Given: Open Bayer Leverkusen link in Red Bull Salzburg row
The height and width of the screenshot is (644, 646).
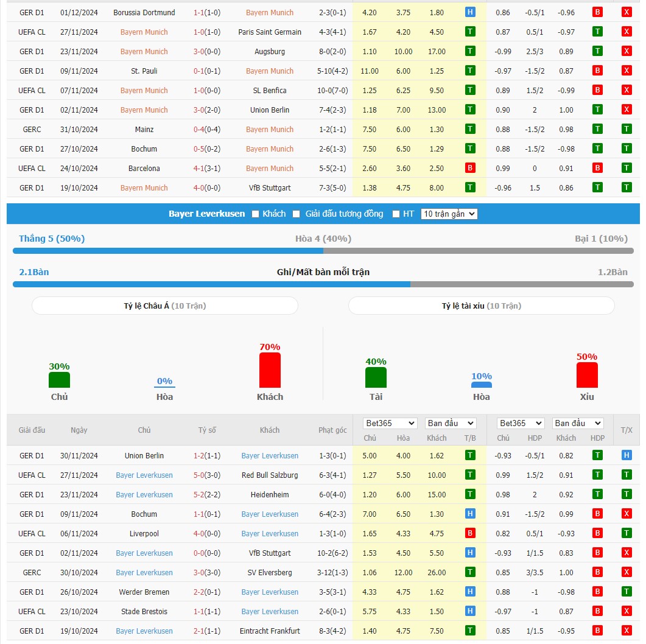Looking at the screenshot, I should 144,475.
